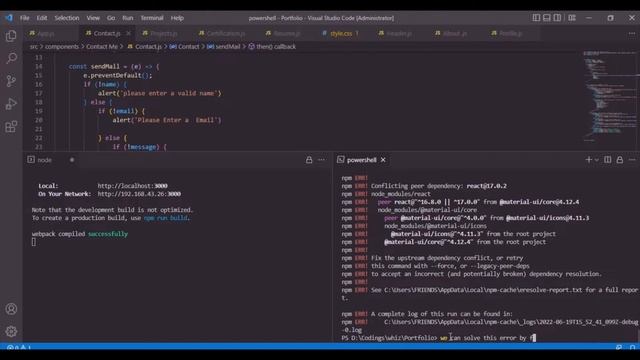Viewport: 640px width, 360px height.
Task: Switch to the Contact.js editor tab
Action: [x=107, y=33]
